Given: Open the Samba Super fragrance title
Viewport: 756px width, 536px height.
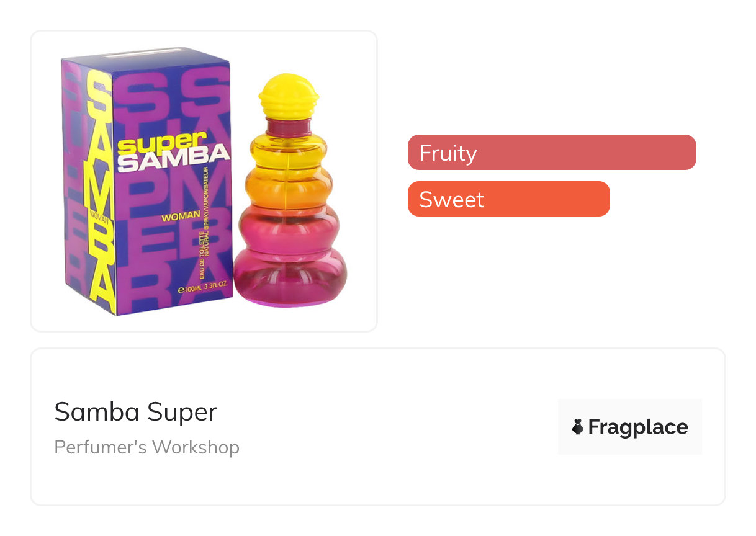Looking at the screenshot, I should pos(136,412).
